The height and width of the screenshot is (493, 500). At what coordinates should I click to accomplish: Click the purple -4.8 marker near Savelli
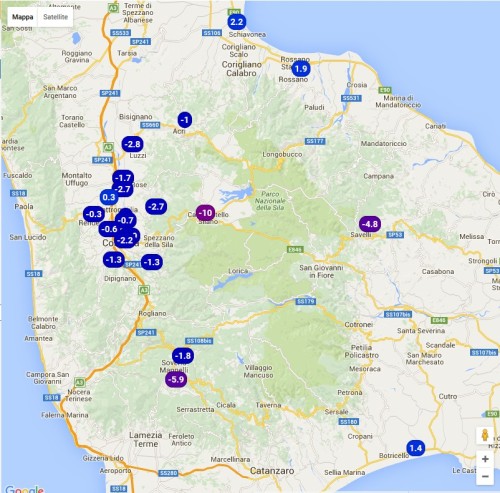point(370,224)
